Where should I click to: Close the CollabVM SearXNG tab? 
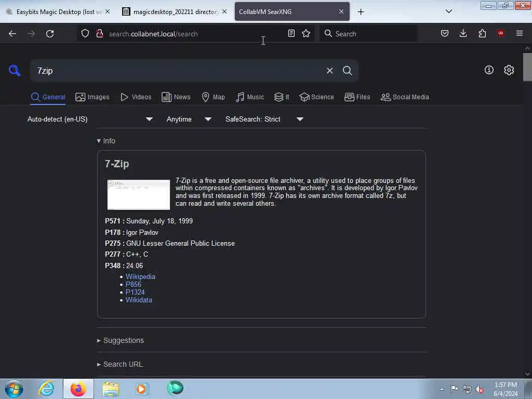pos(341,11)
